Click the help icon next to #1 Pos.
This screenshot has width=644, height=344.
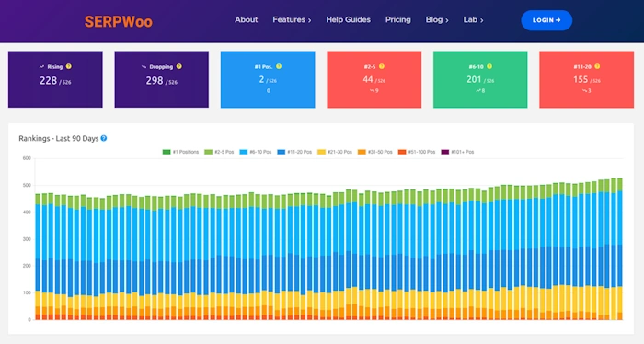click(x=279, y=66)
